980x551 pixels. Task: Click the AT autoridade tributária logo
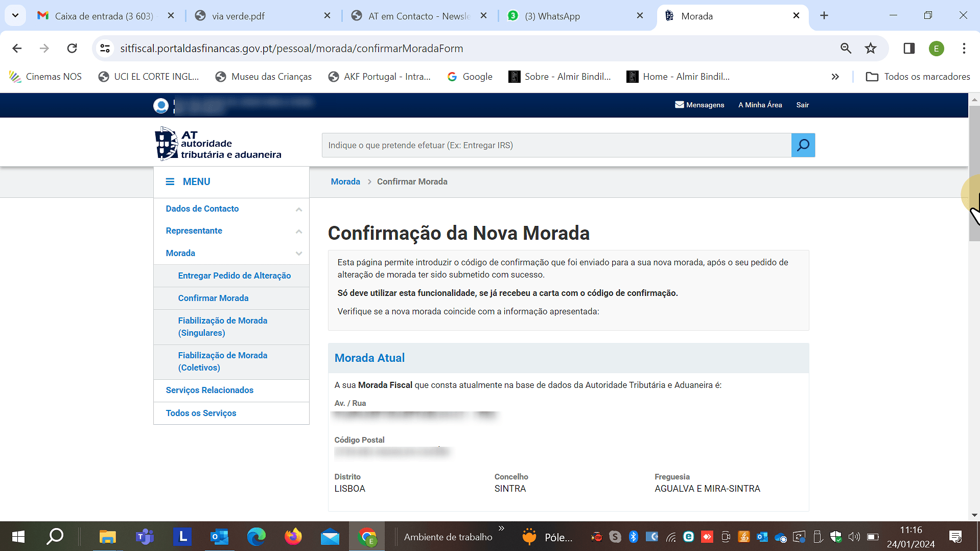218,144
